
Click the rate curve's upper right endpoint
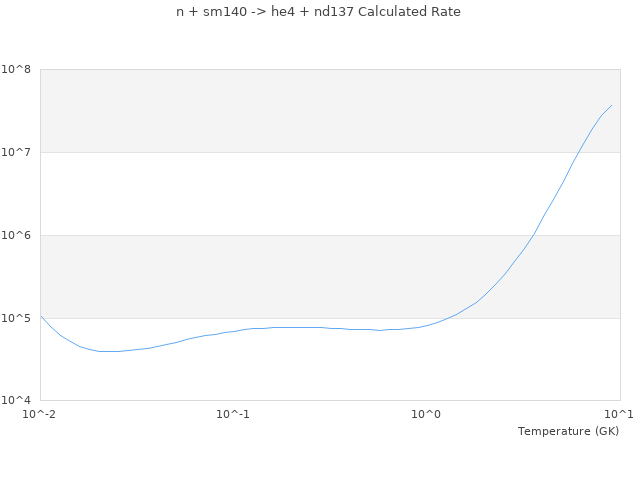[611, 105]
